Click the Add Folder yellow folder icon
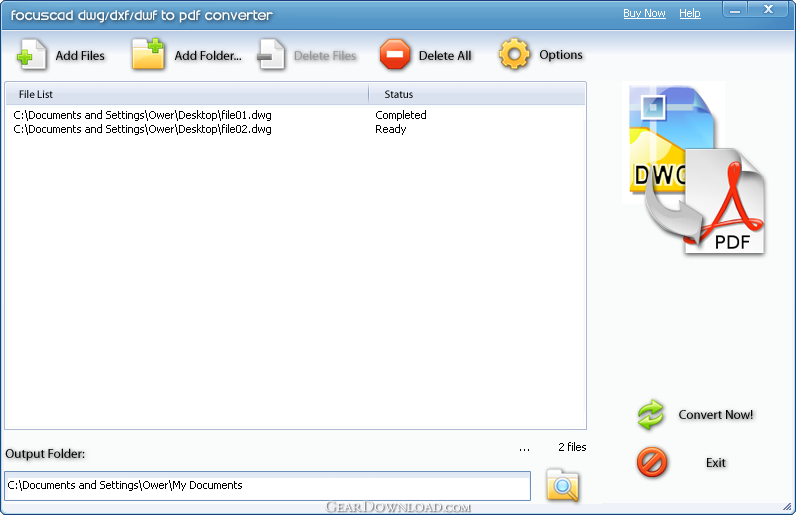 (148, 54)
